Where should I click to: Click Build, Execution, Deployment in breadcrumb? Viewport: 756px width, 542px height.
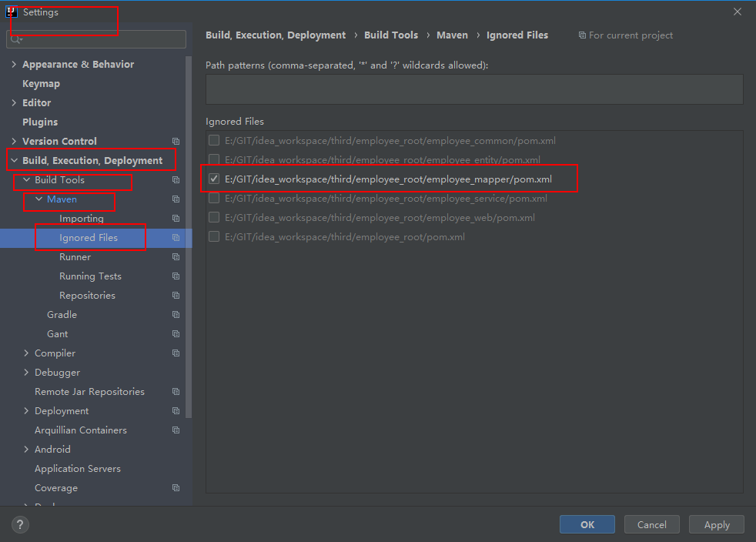point(276,35)
